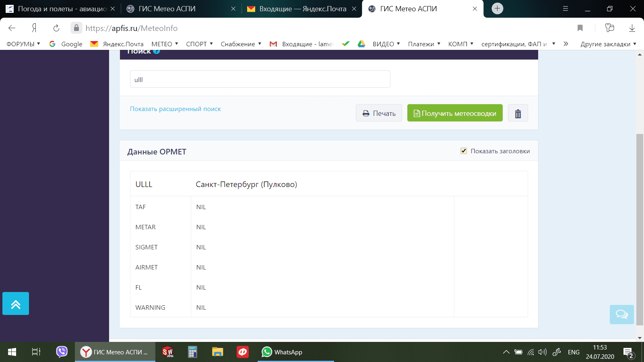This screenshot has width=644, height=362.
Task: Open Viber from the taskbar
Action: click(62, 352)
